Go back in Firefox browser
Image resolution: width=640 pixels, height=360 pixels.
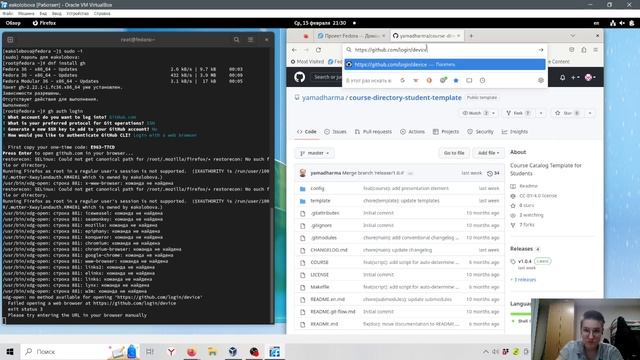pos(294,50)
